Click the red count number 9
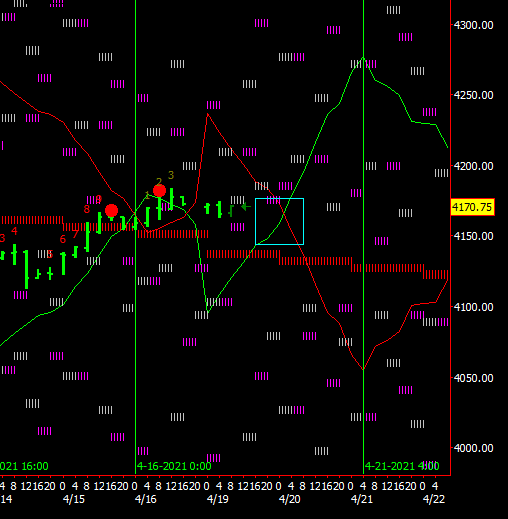The width and height of the screenshot is (508, 519). click(x=99, y=199)
